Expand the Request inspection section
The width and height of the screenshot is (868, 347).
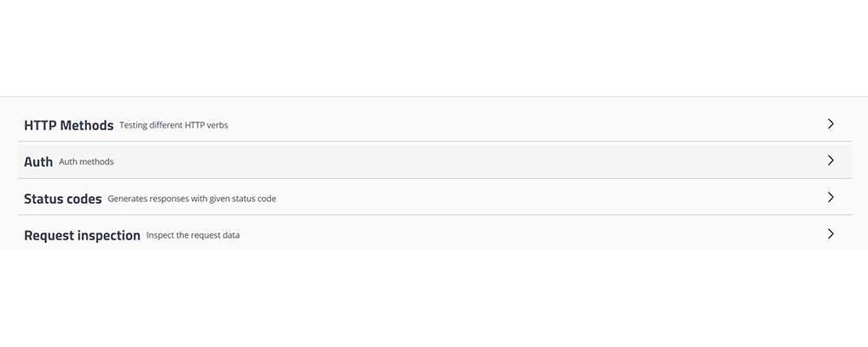pyautogui.click(x=434, y=233)
